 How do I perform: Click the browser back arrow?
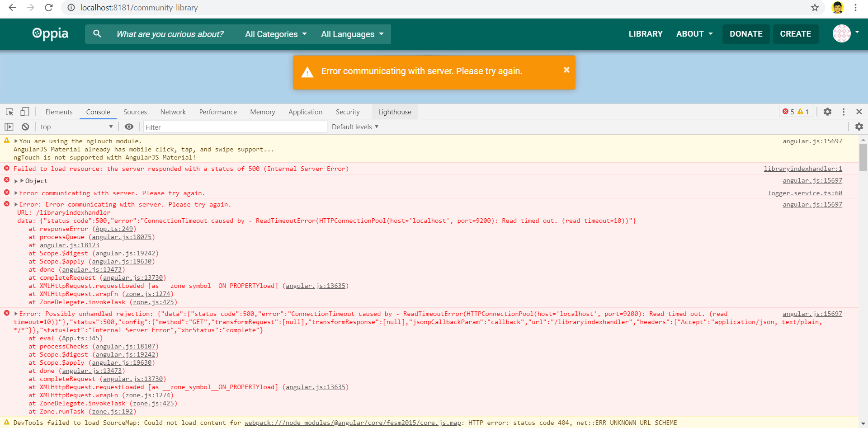pos(12,8)
